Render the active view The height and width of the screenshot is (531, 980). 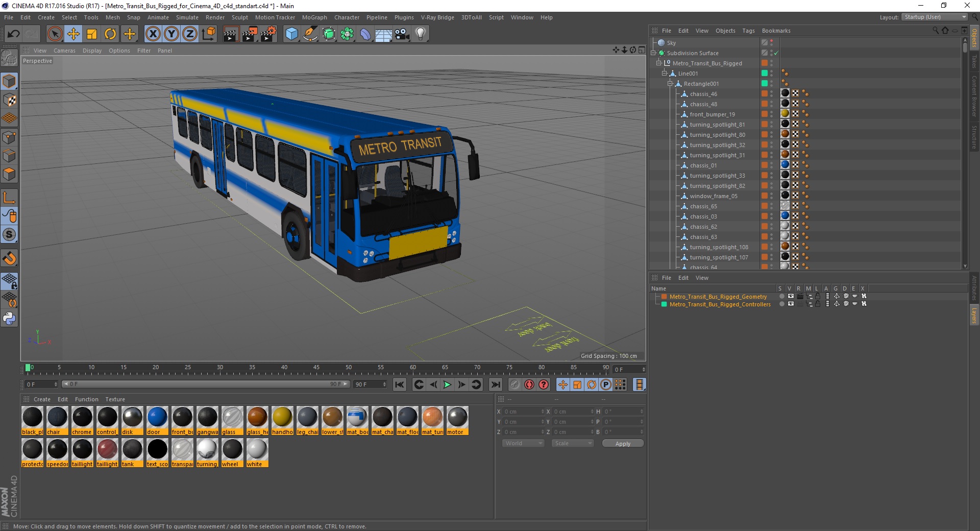[x=231, y=34]
